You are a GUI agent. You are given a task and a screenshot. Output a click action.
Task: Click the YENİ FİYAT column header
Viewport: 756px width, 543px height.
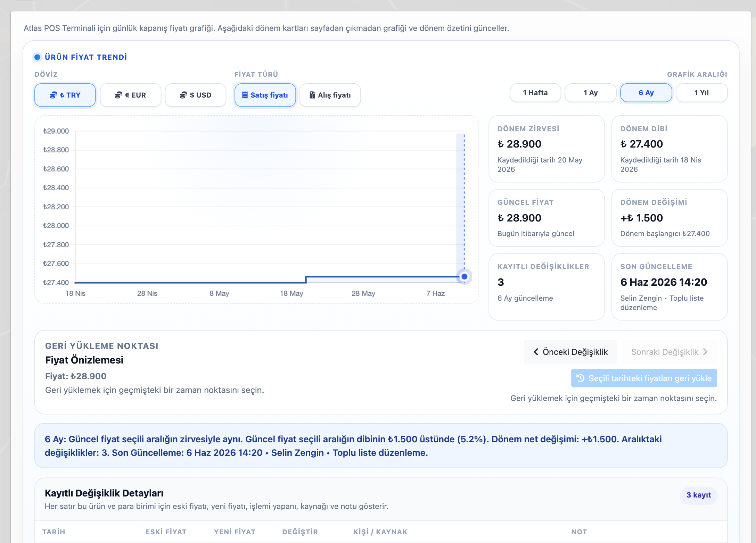(x=235, y=532)
